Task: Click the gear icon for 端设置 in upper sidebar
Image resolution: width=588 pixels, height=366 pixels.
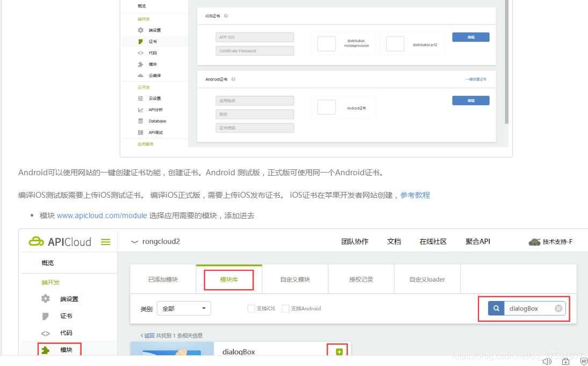Action: pyautogui.click(x=141, y=30)
